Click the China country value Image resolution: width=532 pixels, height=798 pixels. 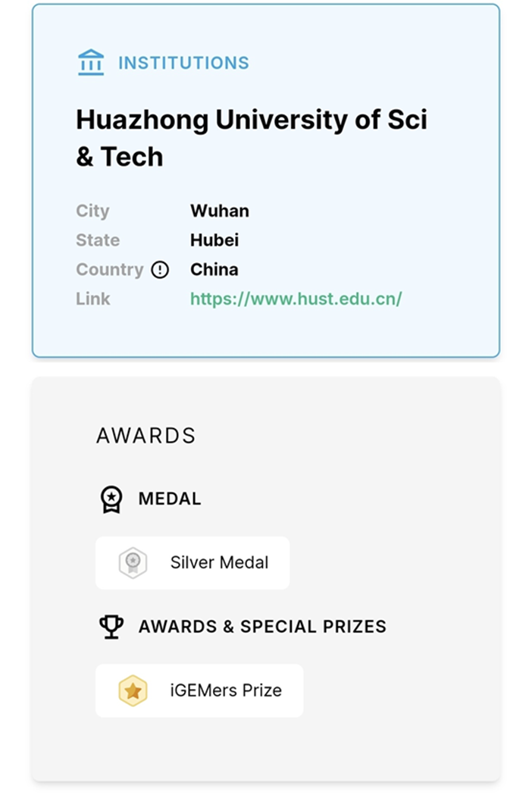coord(214,270)
